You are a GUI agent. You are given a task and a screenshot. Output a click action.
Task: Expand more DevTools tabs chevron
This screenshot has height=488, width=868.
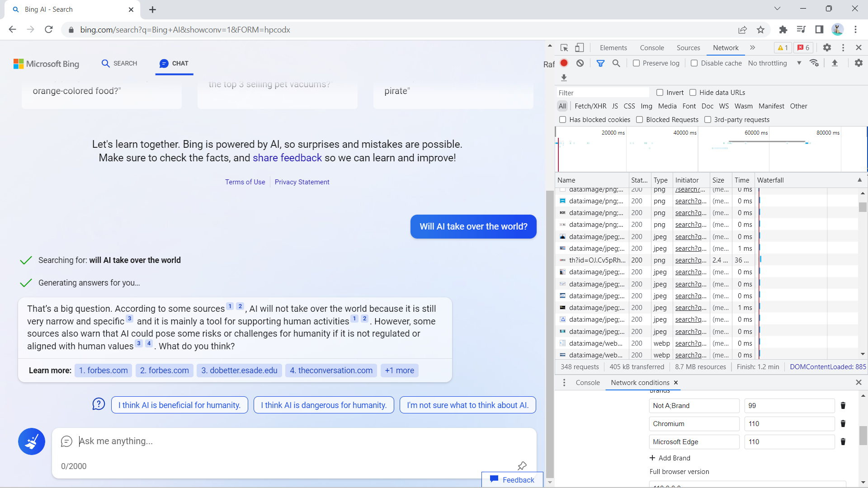(x=753, y=48)
